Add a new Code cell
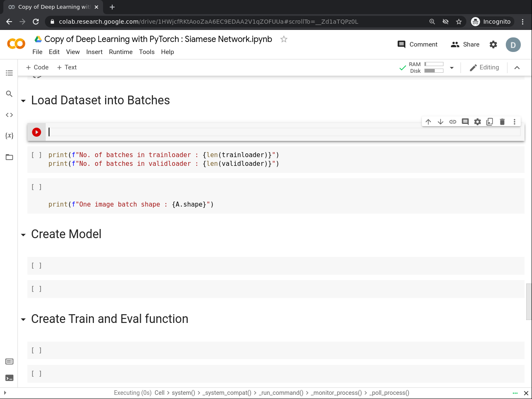532x399 pixels. point(37,67)
